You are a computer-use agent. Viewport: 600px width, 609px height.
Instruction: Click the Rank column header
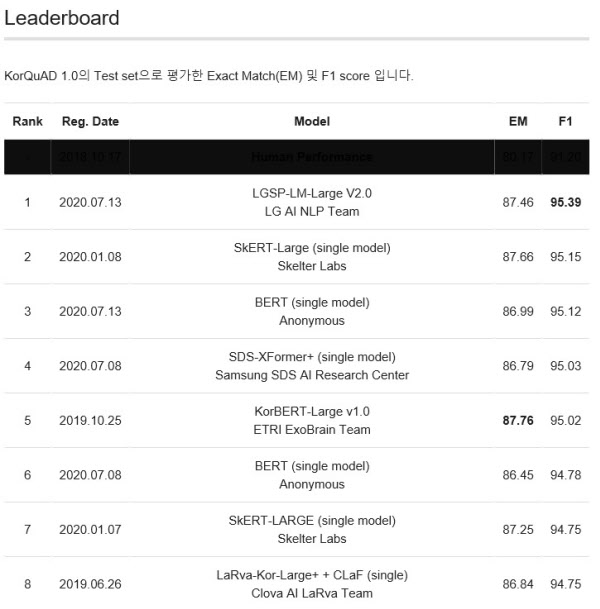(x=27, y=121)
